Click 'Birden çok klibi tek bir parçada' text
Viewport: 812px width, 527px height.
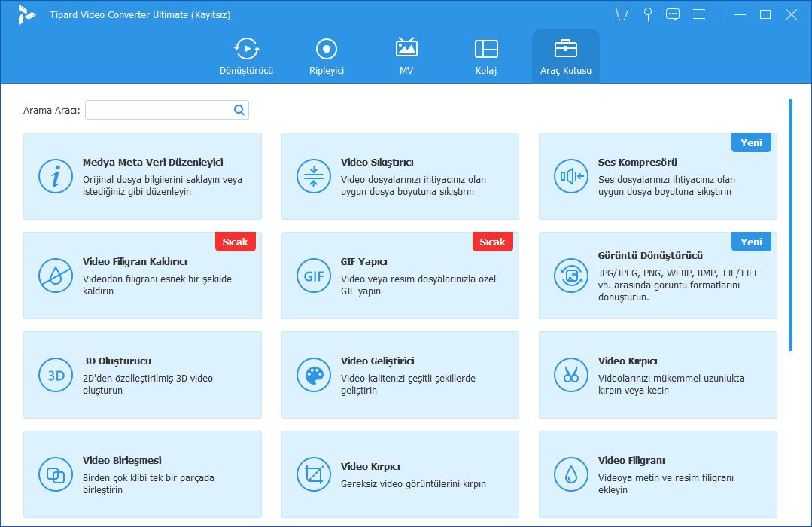pyautogui.click(x=148, y=478)
